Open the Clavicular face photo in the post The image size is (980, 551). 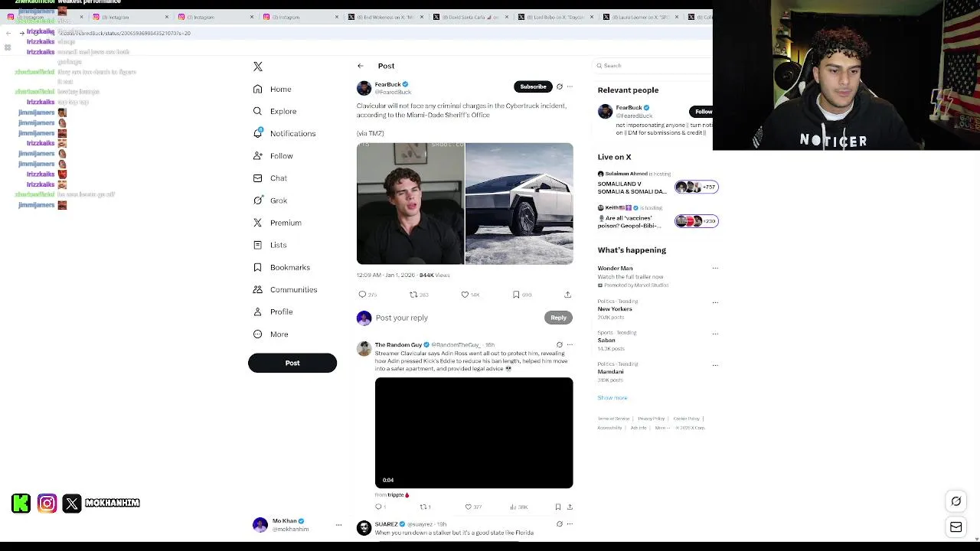(x=410, y=204)
